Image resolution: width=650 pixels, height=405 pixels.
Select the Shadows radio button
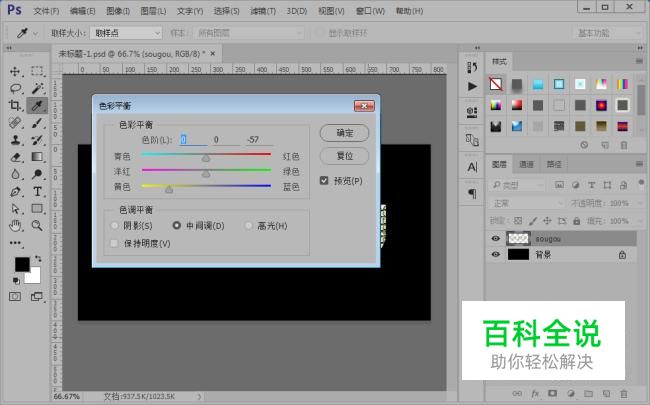click(x=115, y=226)
